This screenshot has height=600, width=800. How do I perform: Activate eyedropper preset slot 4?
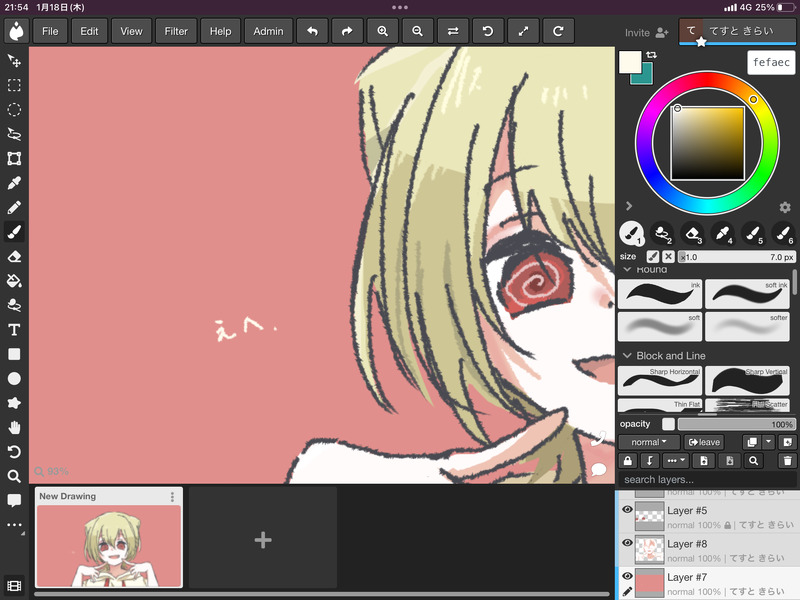coord(722,233)
